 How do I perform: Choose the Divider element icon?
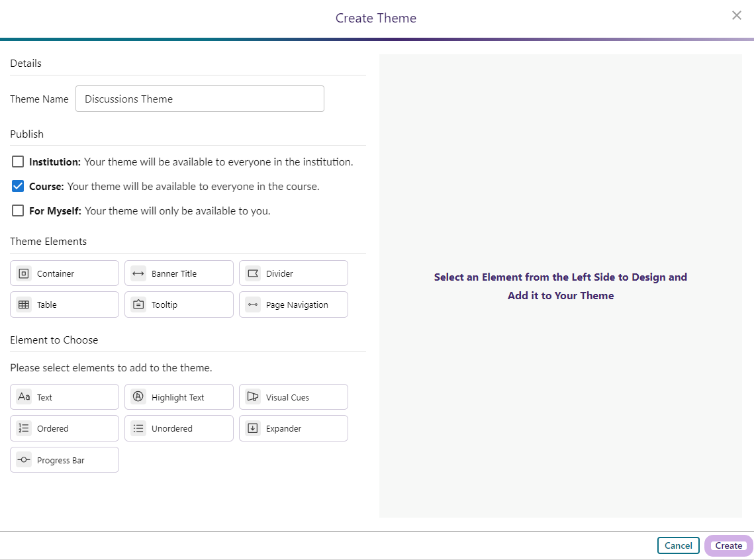click(253, 273)
